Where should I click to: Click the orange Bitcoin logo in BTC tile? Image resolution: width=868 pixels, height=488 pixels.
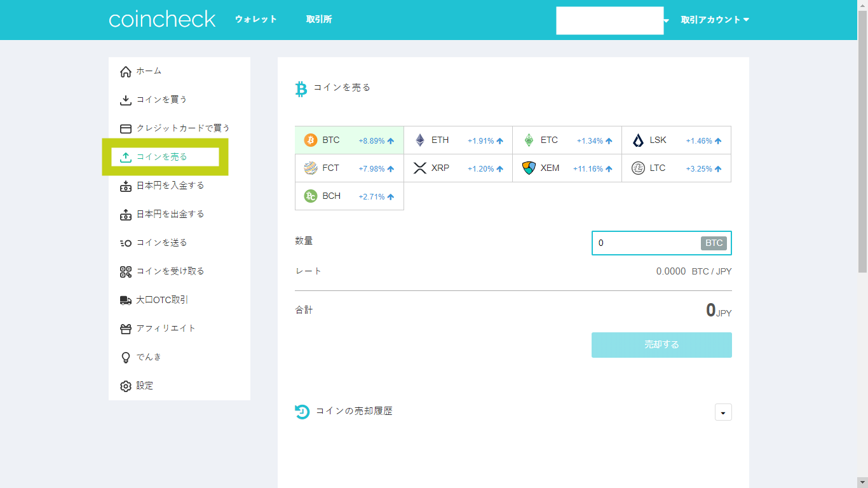311,140
